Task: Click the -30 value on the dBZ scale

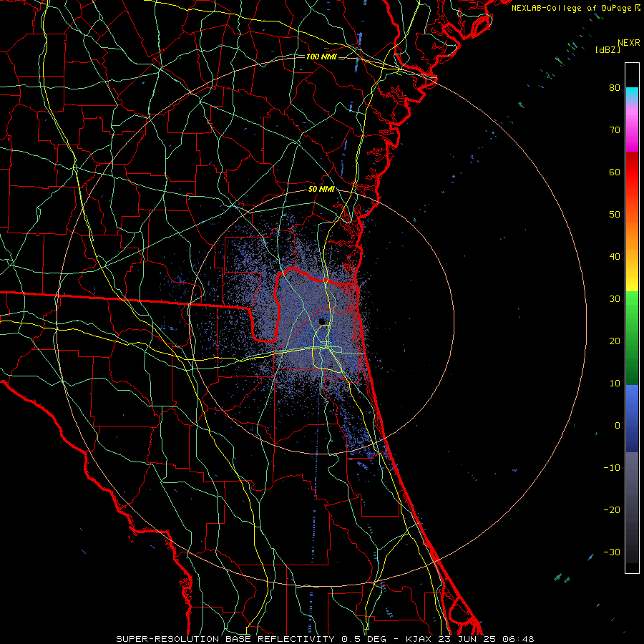Action: tap(612, 552)
